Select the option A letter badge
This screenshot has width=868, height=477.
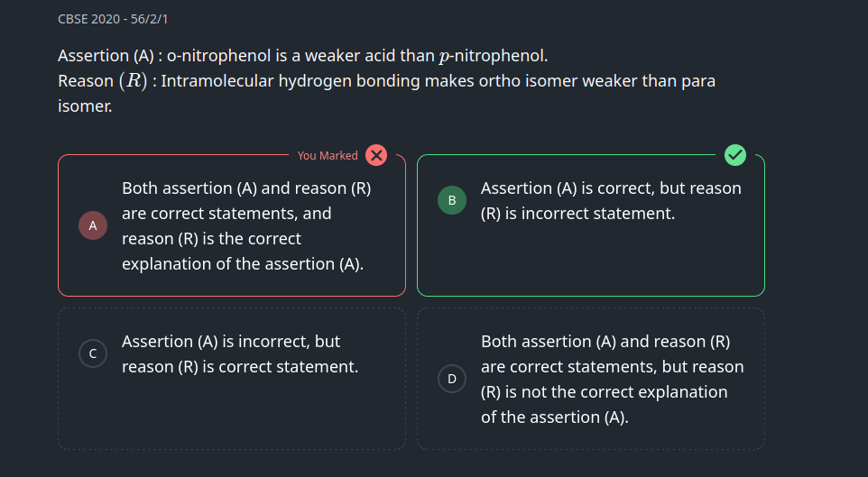pyautogui.click(x=93, y=225)
